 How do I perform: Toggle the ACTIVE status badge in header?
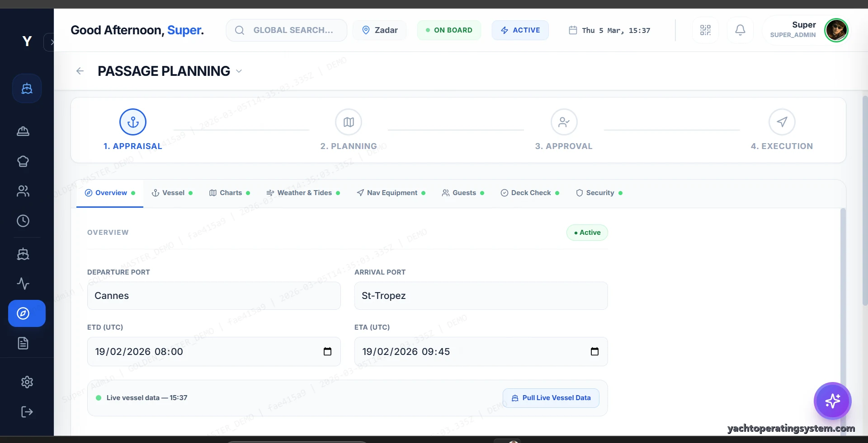pyautogui.click(x=520, y=30)
